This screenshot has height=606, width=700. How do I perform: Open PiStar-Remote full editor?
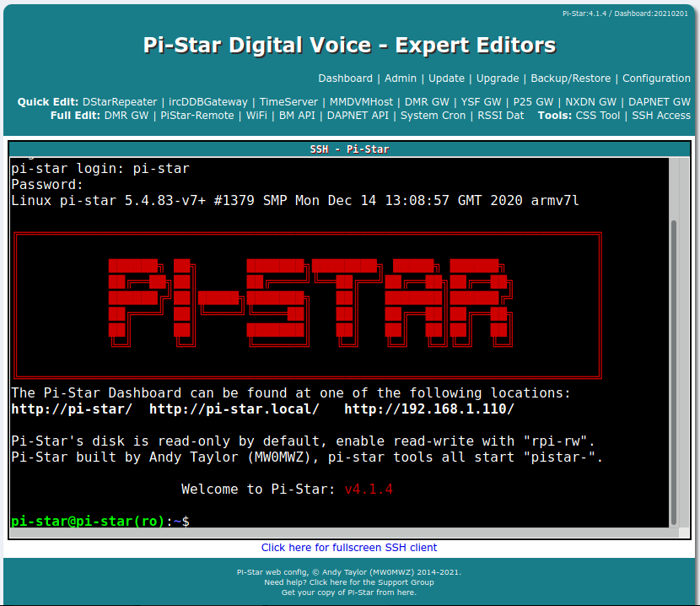(x=197, y=116)
